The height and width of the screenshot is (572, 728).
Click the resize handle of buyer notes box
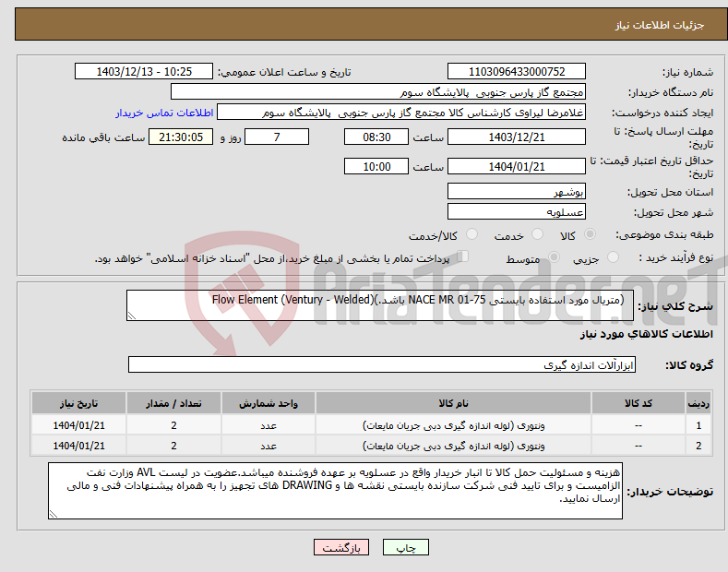click(x=54, y=514)
